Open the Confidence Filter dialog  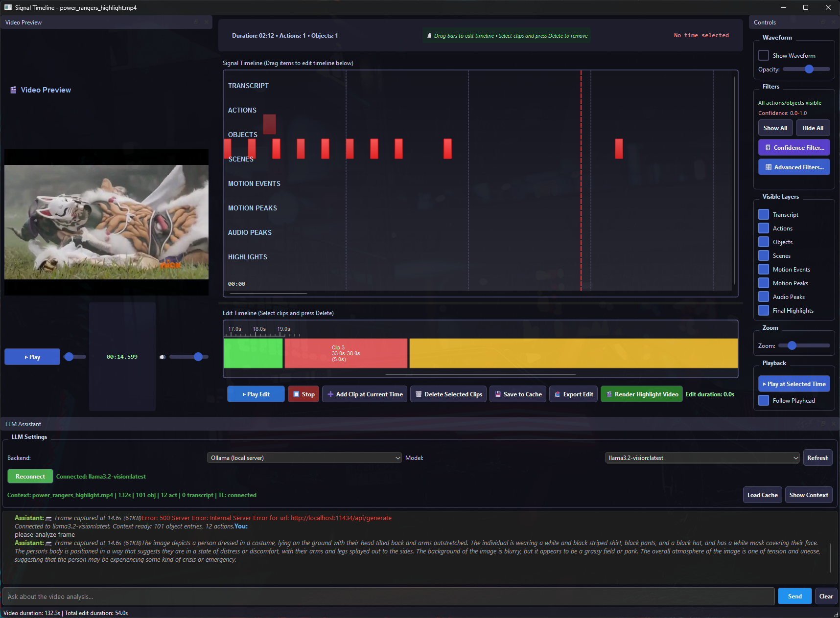[x=794, y=147]
